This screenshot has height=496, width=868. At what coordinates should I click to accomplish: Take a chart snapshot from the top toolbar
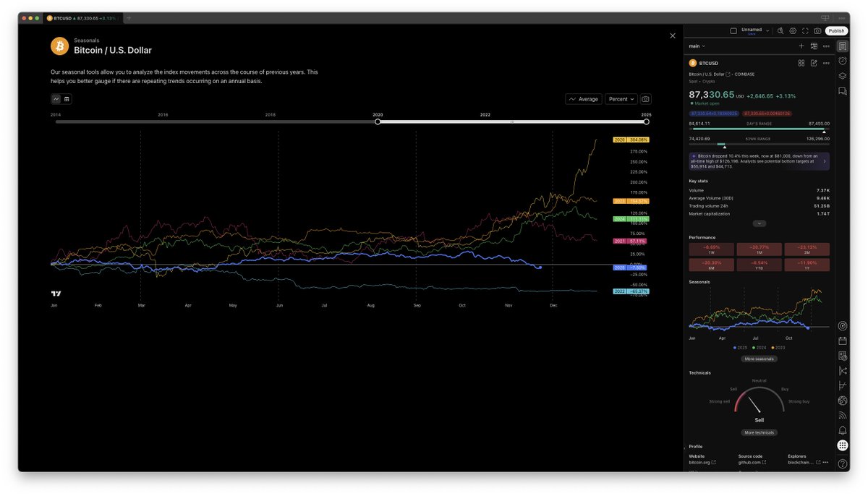click(x=817, y=31)
